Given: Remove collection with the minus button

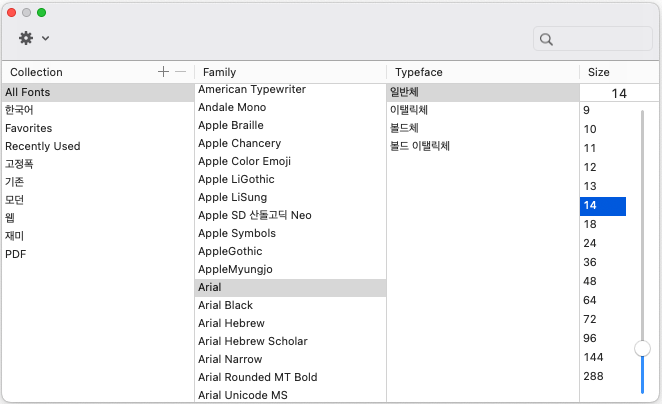Looking at the screenshot, I should pyautogui.click(x=180, y=72).
